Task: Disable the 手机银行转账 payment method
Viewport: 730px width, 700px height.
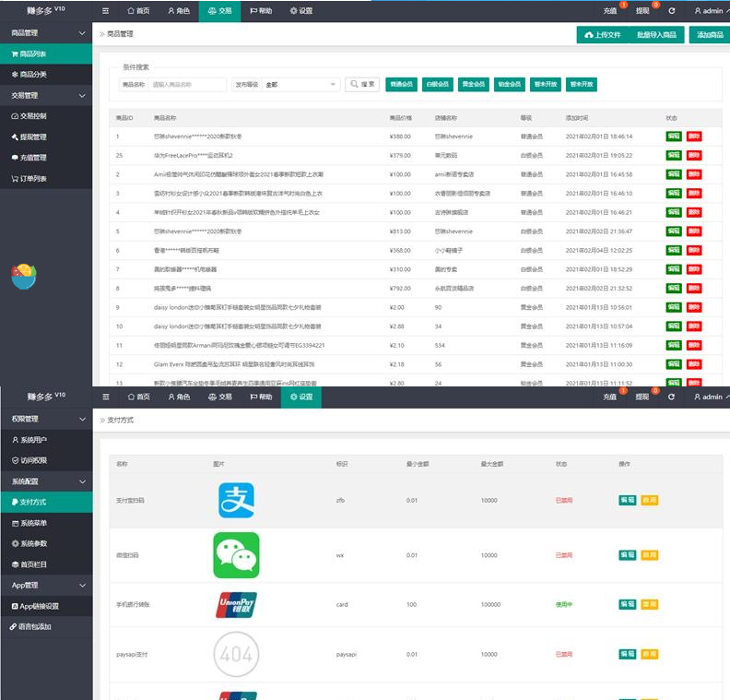Action: click(649, 604)
